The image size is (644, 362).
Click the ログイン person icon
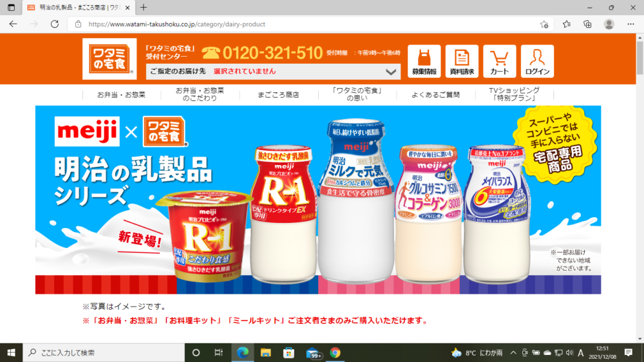pos(537,61)
